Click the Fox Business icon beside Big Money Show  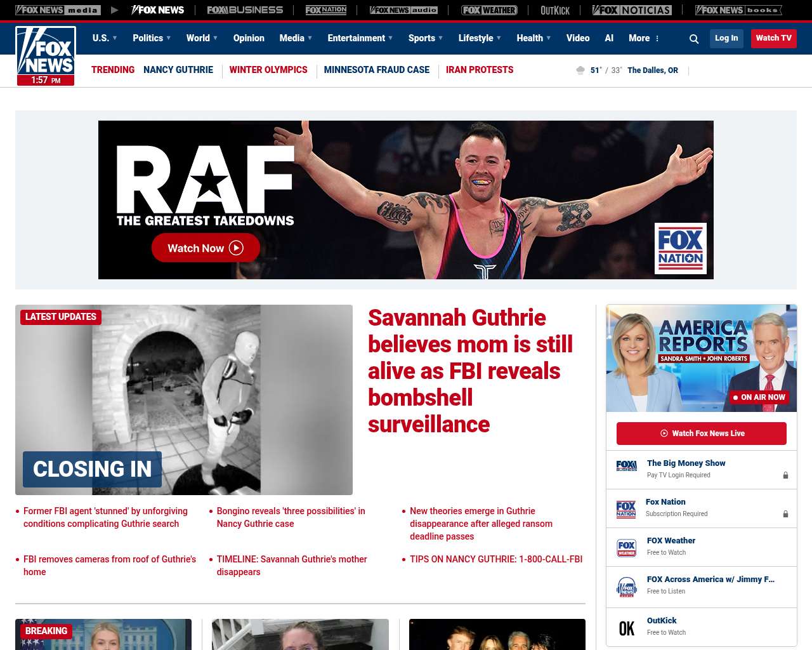tap(627, 466)
